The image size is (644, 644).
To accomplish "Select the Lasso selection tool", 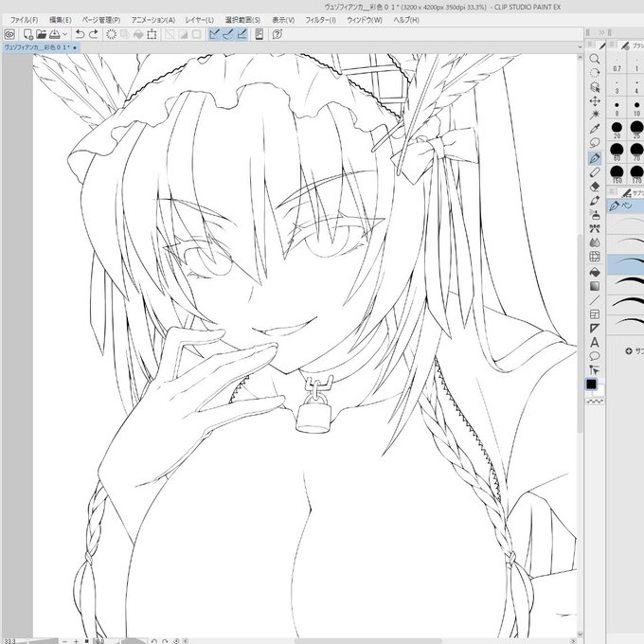I will point(595,143).
